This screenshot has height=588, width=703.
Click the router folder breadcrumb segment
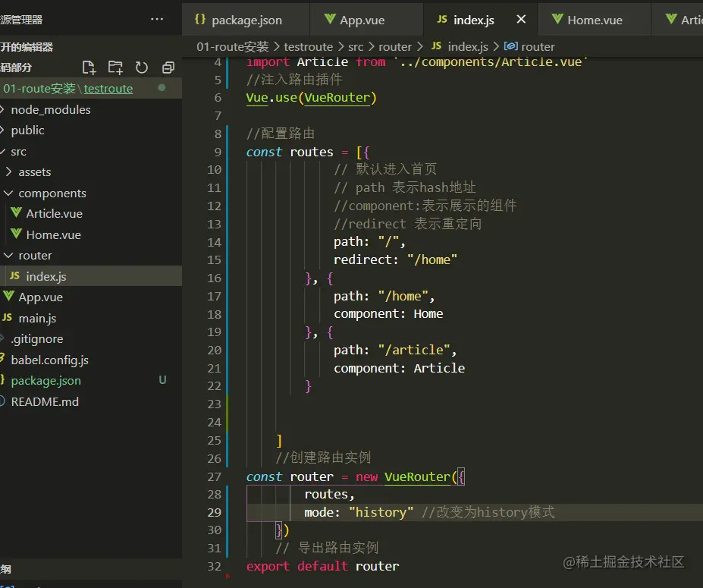pos(395,46)
